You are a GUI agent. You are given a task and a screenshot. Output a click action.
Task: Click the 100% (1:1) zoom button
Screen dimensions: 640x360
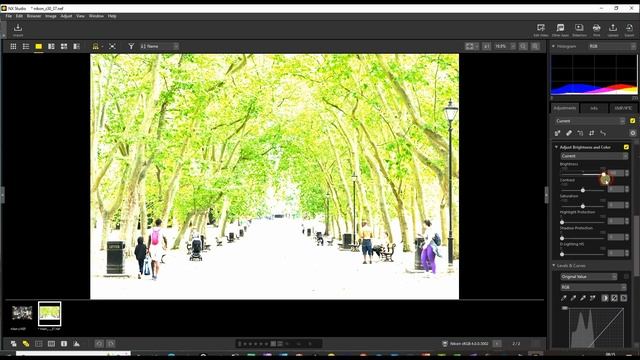pyautogui.click(x=487, y=47)
